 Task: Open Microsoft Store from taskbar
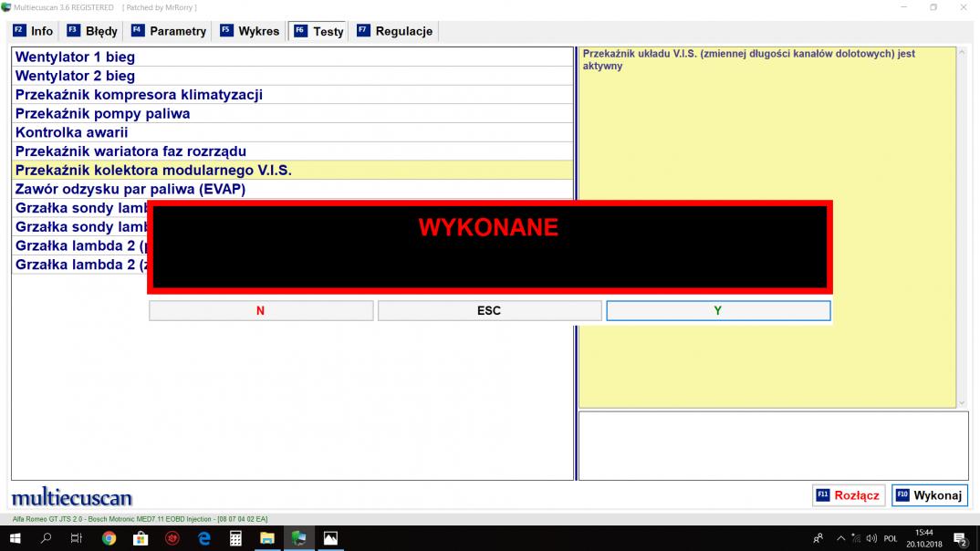pyautogui.click(x=141, y=538)
